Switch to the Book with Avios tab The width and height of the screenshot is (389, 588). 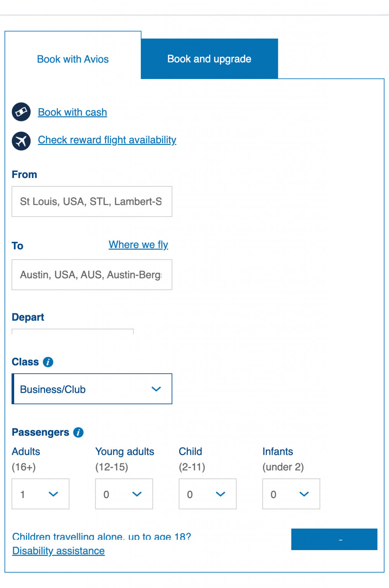point(72,59)
